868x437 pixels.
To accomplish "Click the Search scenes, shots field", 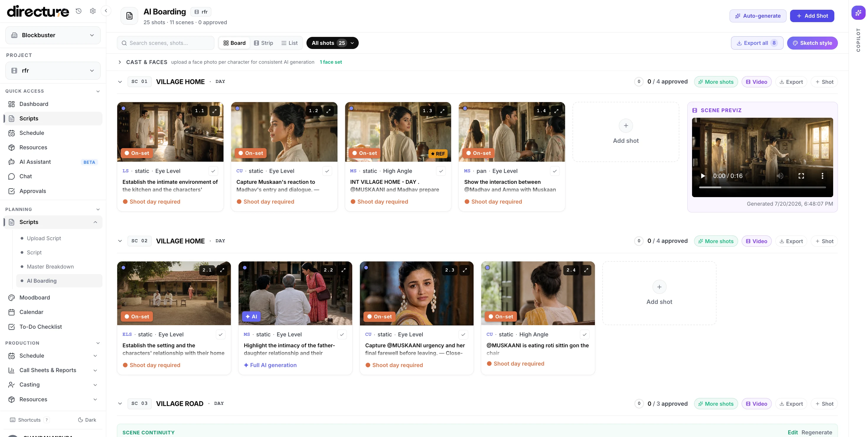I will (165, 43).
